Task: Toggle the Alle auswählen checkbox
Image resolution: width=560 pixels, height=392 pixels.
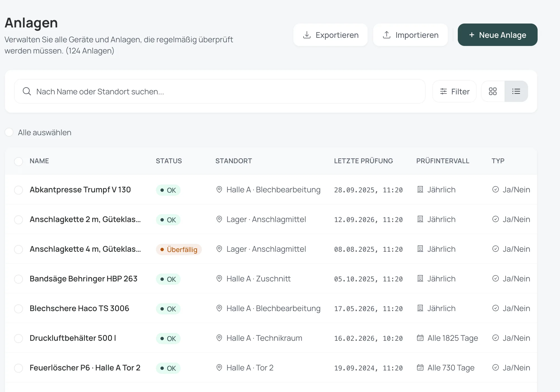Action: coord(9,132)
